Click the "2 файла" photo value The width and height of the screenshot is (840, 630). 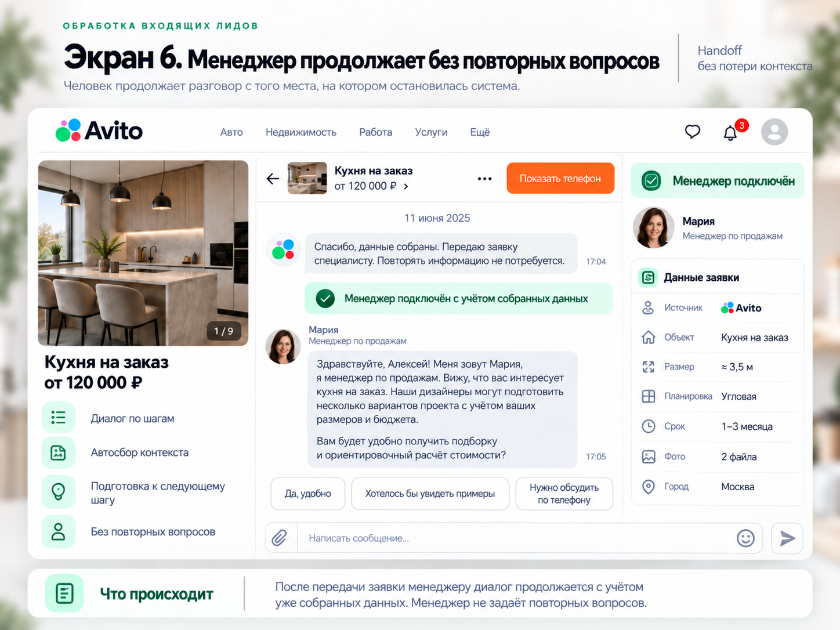tap(739, 457)
